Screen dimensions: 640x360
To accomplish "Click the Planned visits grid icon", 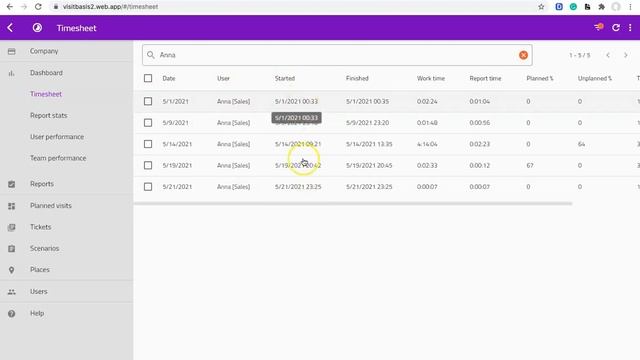I will pos(11,206).
